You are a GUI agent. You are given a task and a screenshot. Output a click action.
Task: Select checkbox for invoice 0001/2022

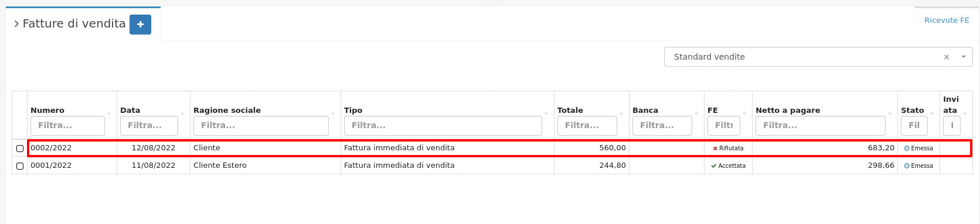point(20,166)
